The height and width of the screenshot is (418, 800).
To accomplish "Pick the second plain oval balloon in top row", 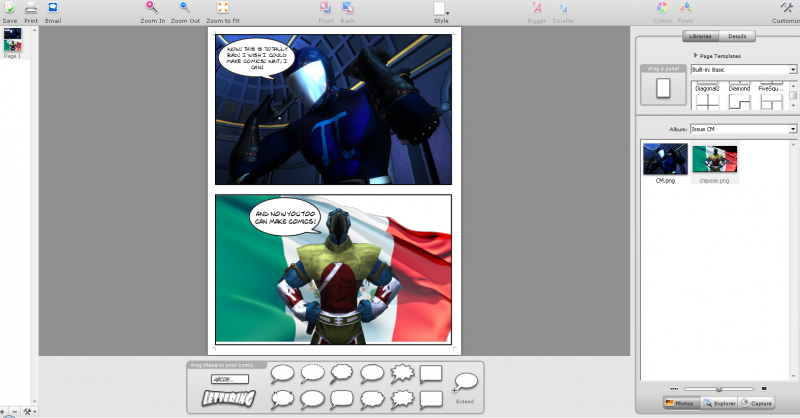I will (372, 374).
